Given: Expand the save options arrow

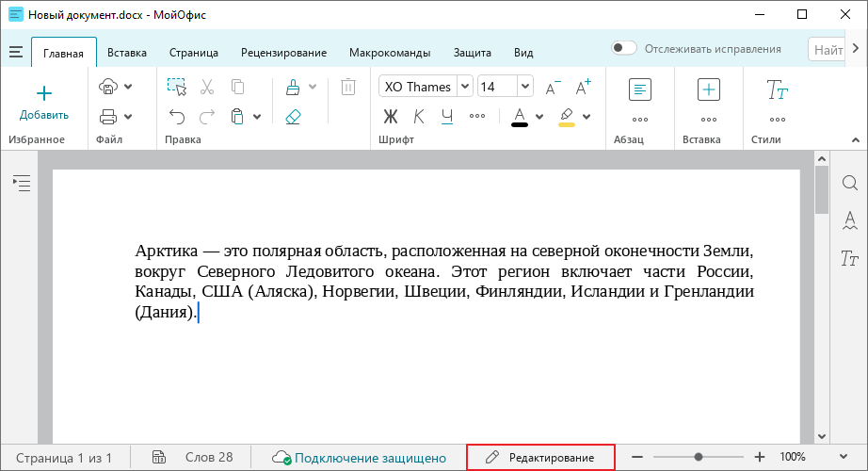Looking at the screenshot, I should (128, 87).
